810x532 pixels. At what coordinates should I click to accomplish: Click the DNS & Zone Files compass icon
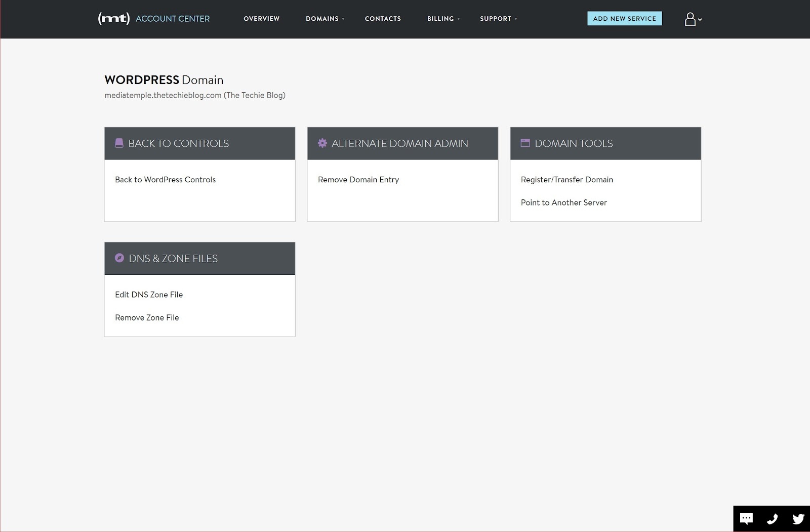coord(119,258)
